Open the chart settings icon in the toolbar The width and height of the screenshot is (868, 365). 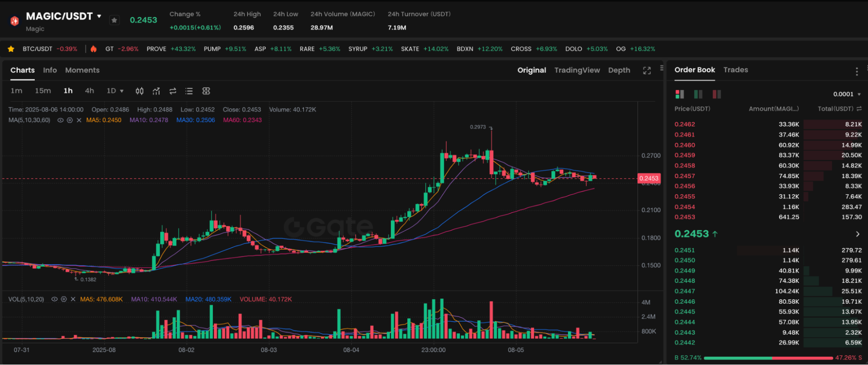[x=206, y=91]
